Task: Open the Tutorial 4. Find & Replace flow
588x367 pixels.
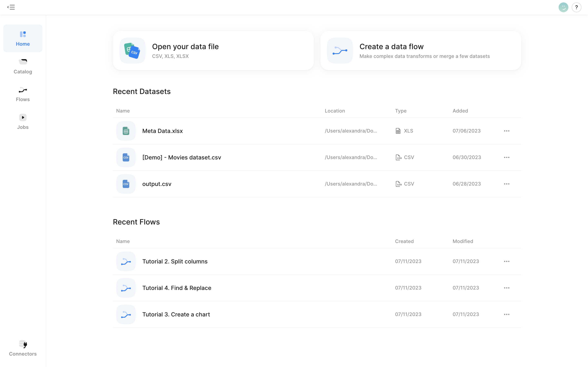Action: tap(177, 288)
